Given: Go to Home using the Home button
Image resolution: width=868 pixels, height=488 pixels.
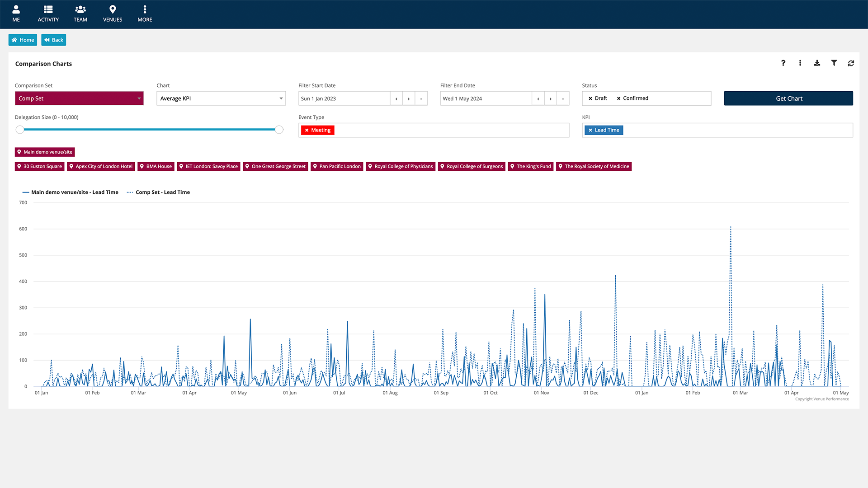Looking at the screenshot, I should (x=23, y=40).
